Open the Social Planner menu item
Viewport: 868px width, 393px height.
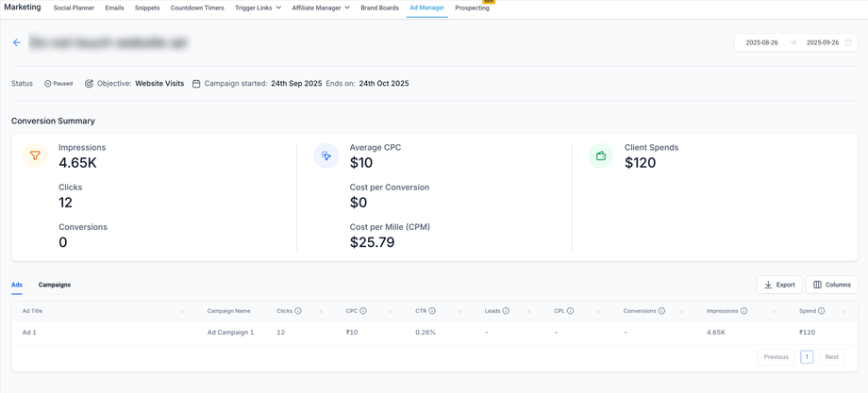(x=74, y=8)
